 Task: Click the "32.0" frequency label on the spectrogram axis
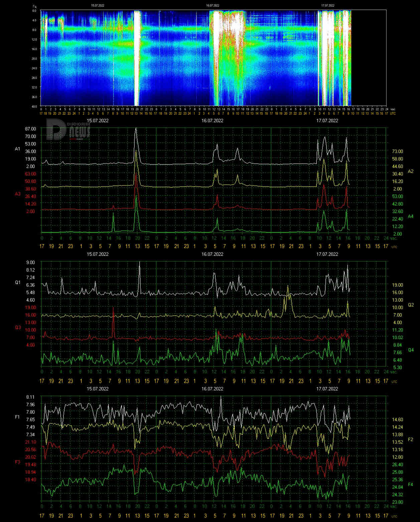[34, 87]
